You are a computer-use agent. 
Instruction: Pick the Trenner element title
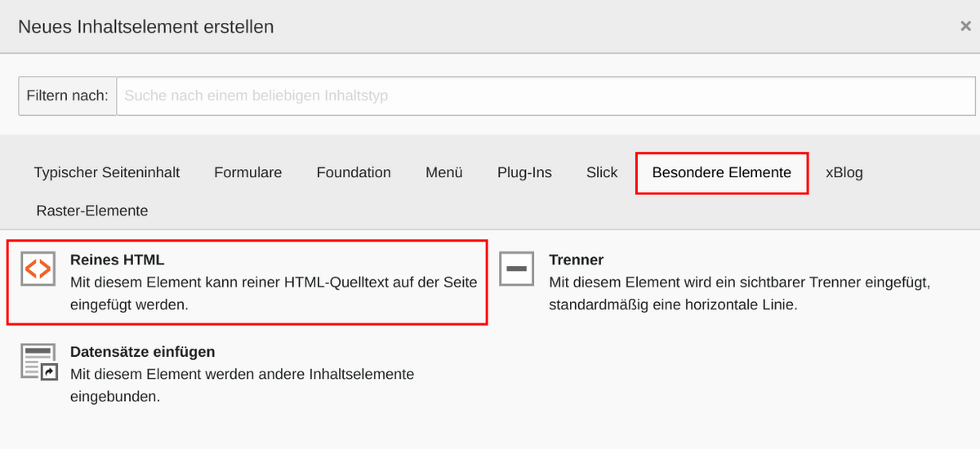coord(577,260)
